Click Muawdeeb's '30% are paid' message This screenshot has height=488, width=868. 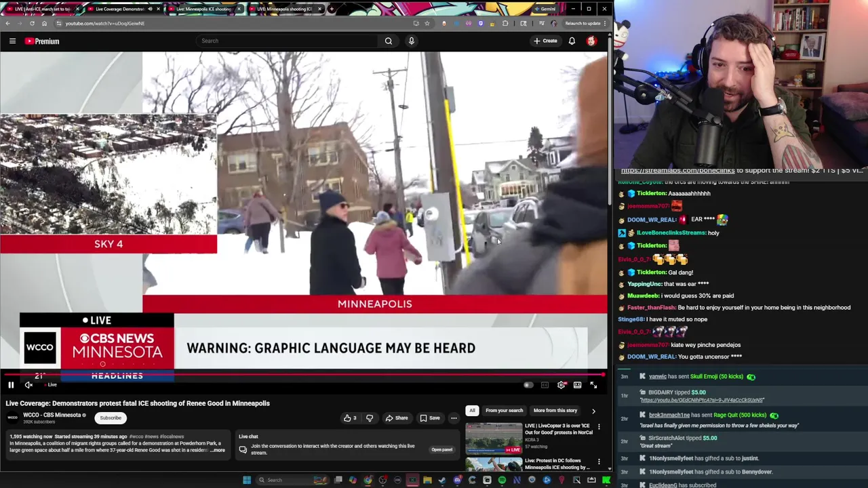(698, 296)
